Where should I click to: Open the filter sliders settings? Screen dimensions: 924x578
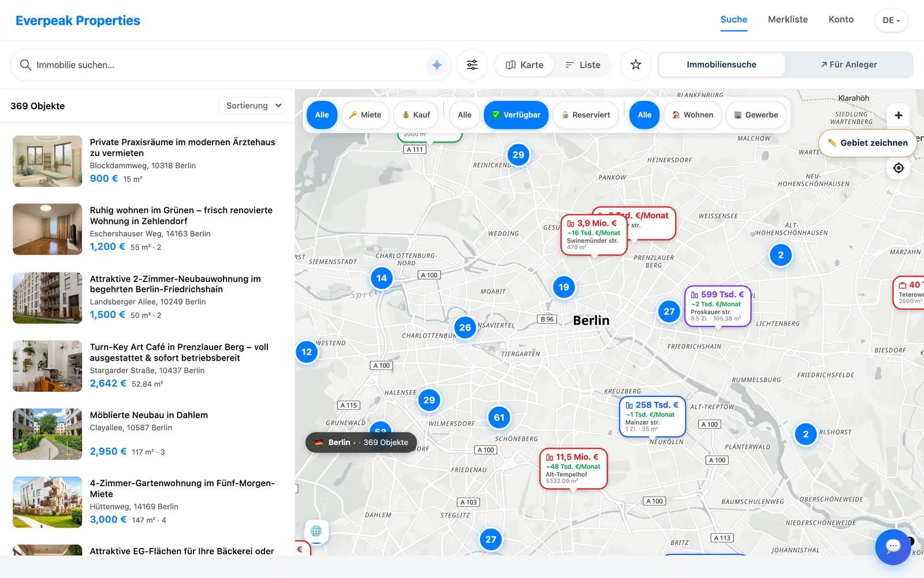click(472, 65)
